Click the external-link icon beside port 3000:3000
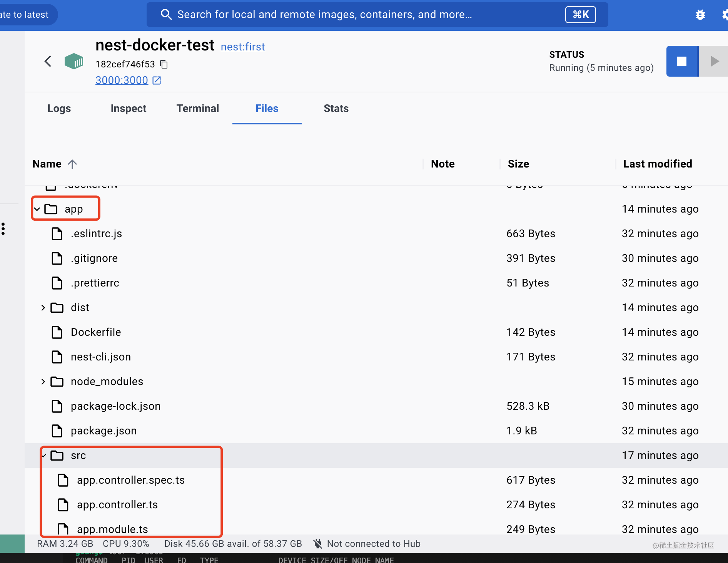This screenshot has width=728, height=563. pos(157,80)
